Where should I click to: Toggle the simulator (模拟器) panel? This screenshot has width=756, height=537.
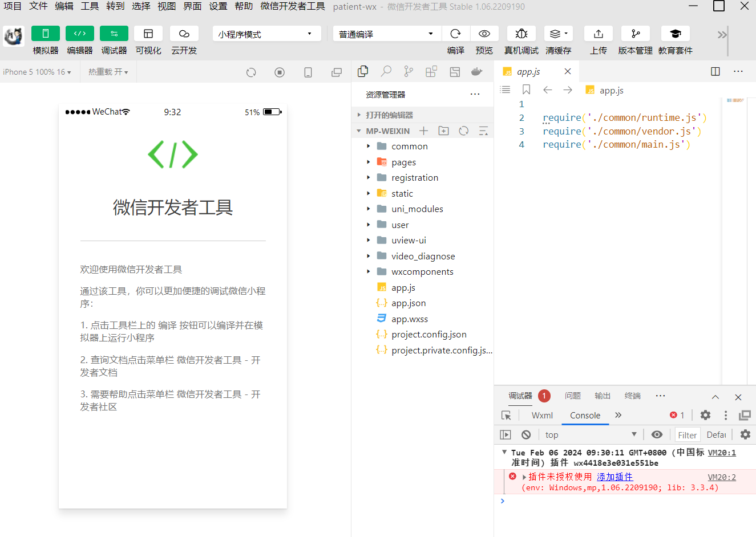pyautogui.click(x=46, y=34)
